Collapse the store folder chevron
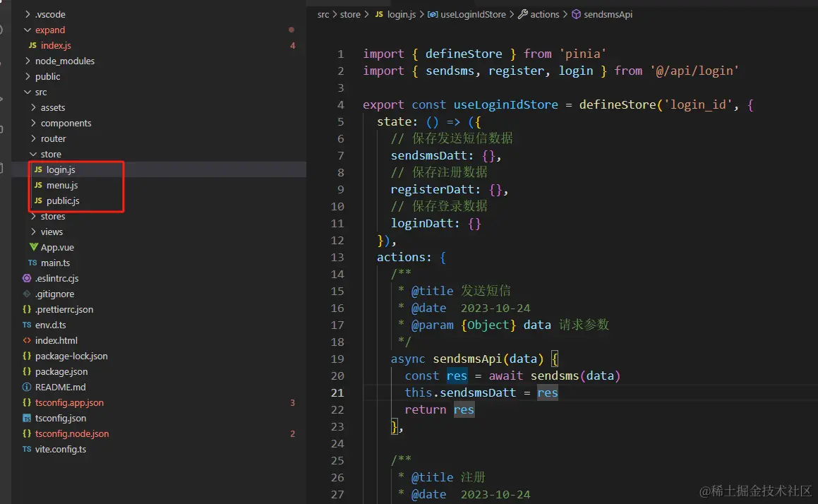 pyautogui.click(x=33, y=154)
